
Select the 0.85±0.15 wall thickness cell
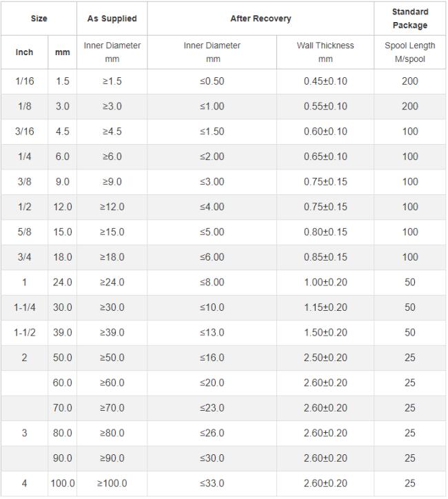pyautogui.click(x=325, y=257)
